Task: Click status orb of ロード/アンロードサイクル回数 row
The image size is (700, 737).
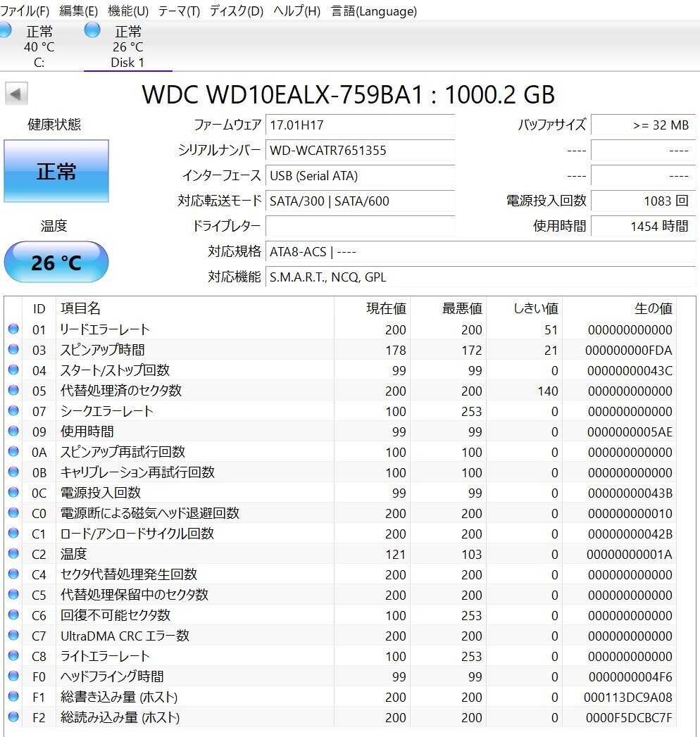Action: click(13, 533)
